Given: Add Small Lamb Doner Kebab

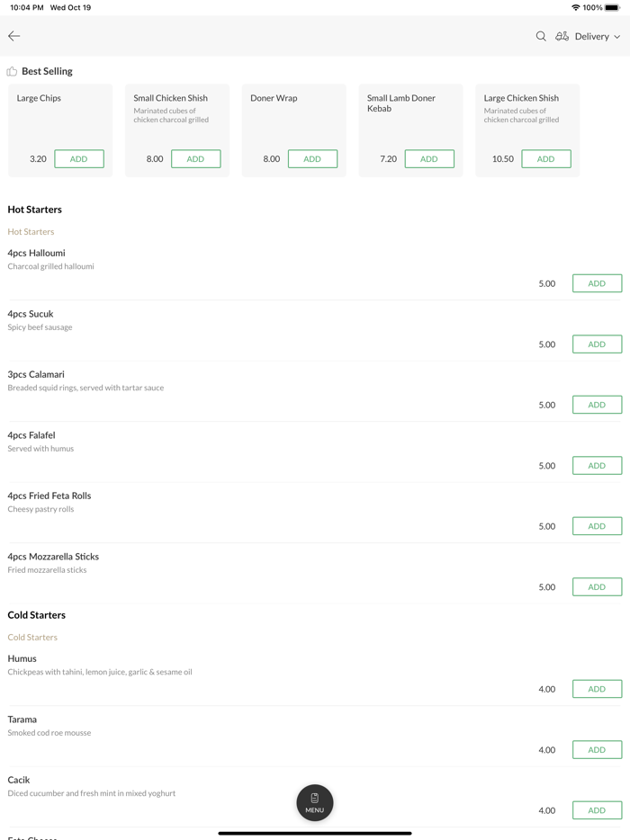Looking at the screenshot, I should 429,159.
